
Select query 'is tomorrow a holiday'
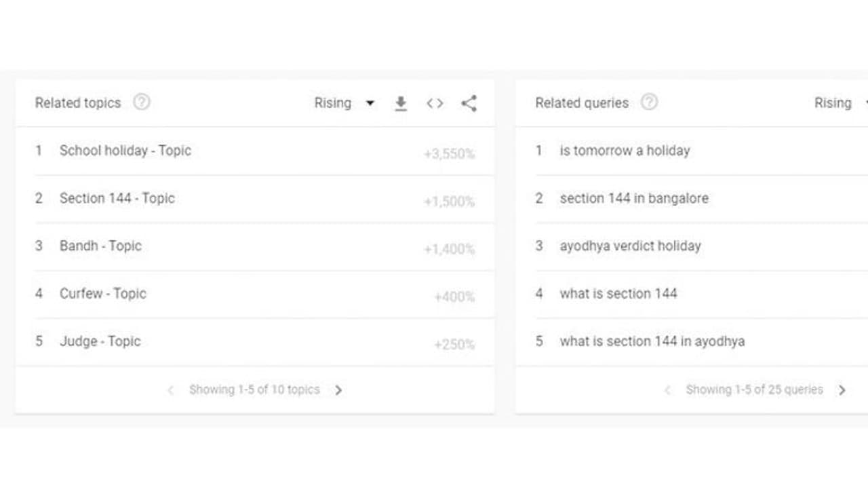coord(625,151)
